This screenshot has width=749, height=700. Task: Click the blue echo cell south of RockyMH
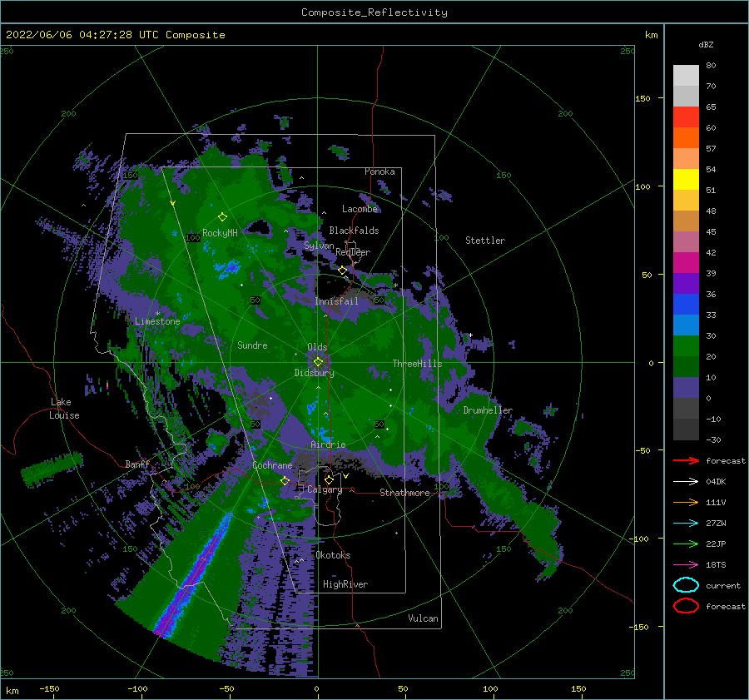(226, 270)
